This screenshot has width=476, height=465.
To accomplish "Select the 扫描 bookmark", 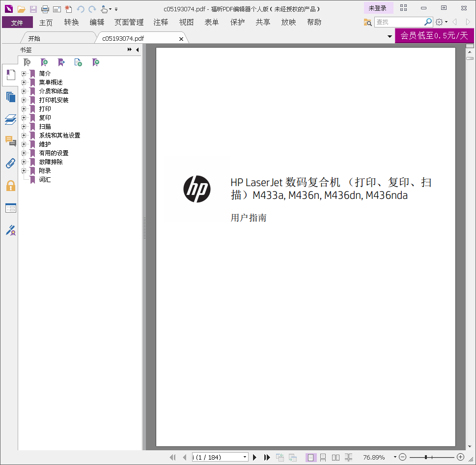I will click(45, 127).
